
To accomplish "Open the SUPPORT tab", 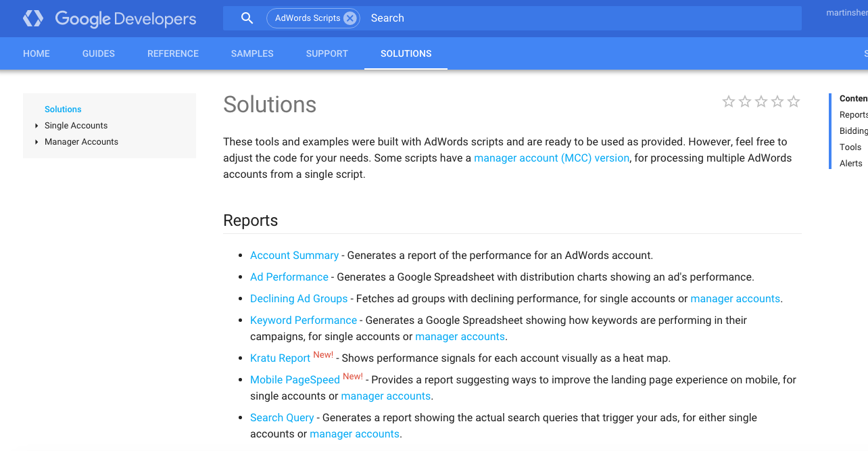I will point(327,53).
